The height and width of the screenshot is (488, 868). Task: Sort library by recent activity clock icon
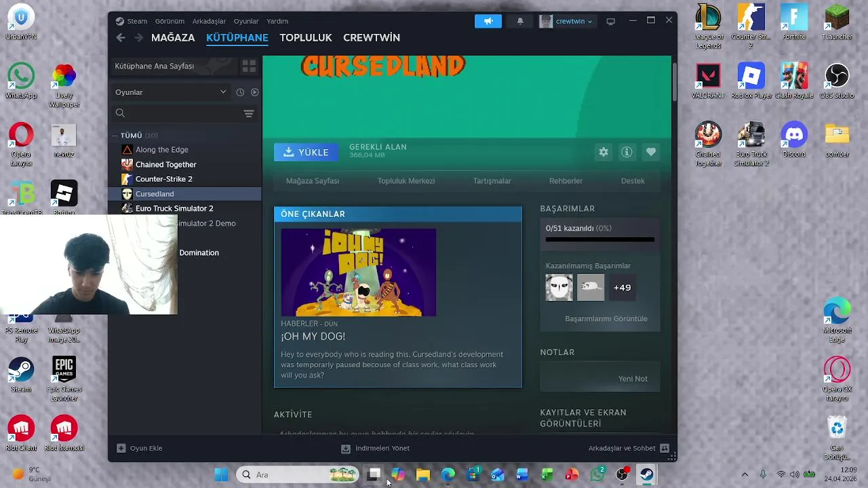[240, 92]
